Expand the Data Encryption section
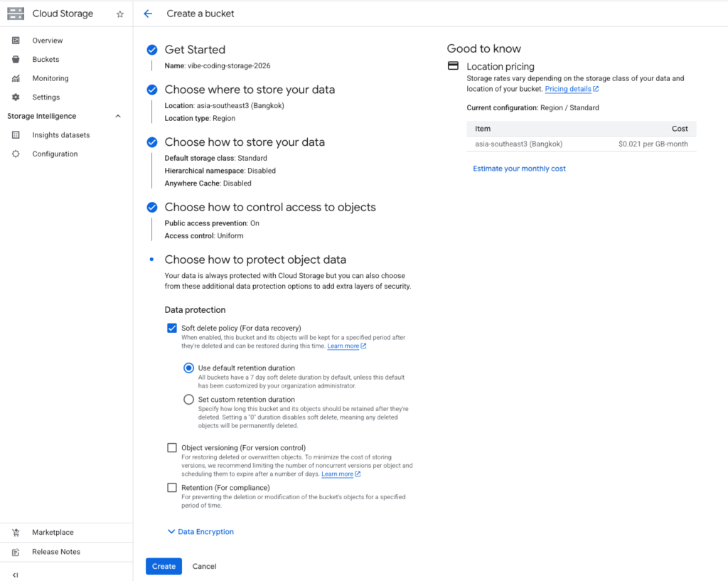Screen dimensions: 728x581 point(200,532)
